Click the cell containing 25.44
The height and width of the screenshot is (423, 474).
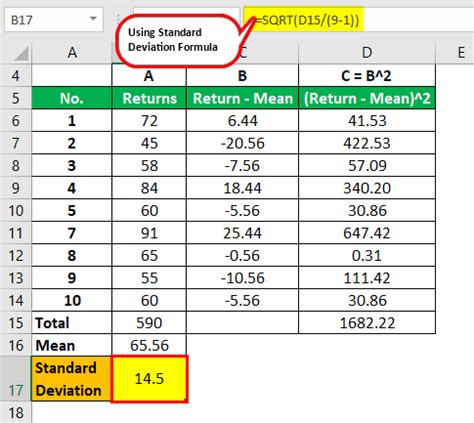pos(243,233)
